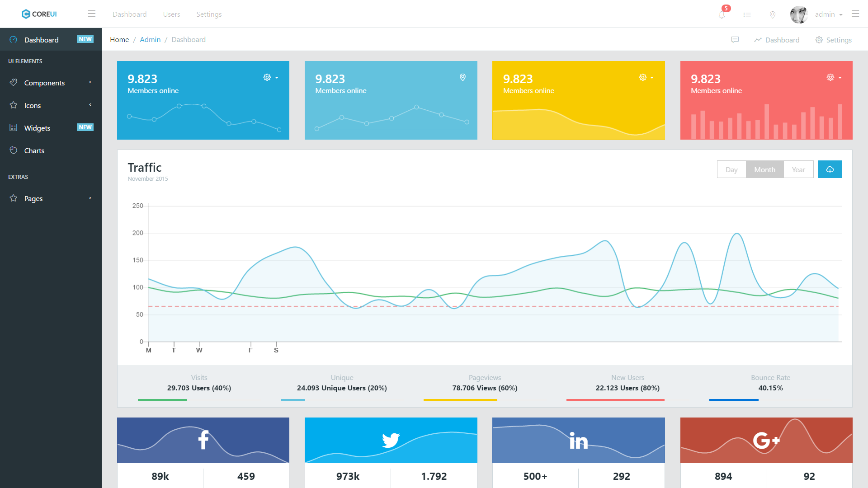Click the admin user profile avatar
Viewport: 868px width, 488px height.
coord(799,13)
